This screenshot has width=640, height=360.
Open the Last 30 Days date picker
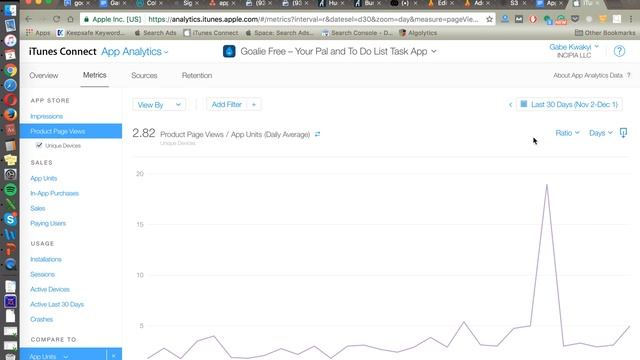(x=569, y=104)
